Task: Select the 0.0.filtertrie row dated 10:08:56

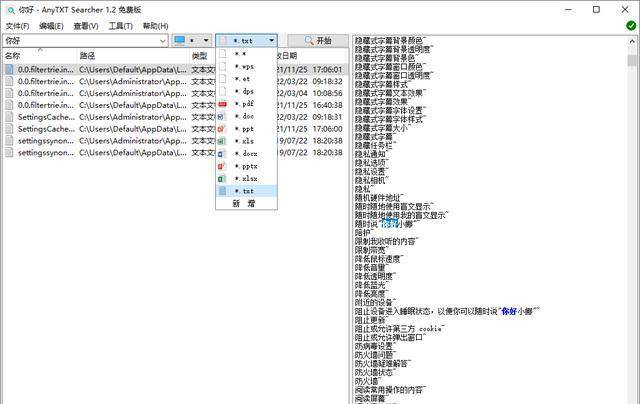Action: click(176, 93)
